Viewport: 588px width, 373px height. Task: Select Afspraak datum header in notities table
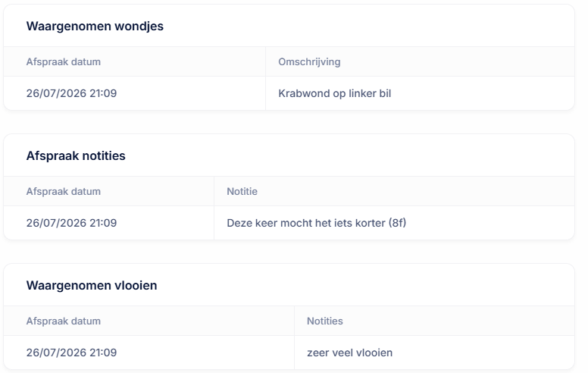coord(64,191)
